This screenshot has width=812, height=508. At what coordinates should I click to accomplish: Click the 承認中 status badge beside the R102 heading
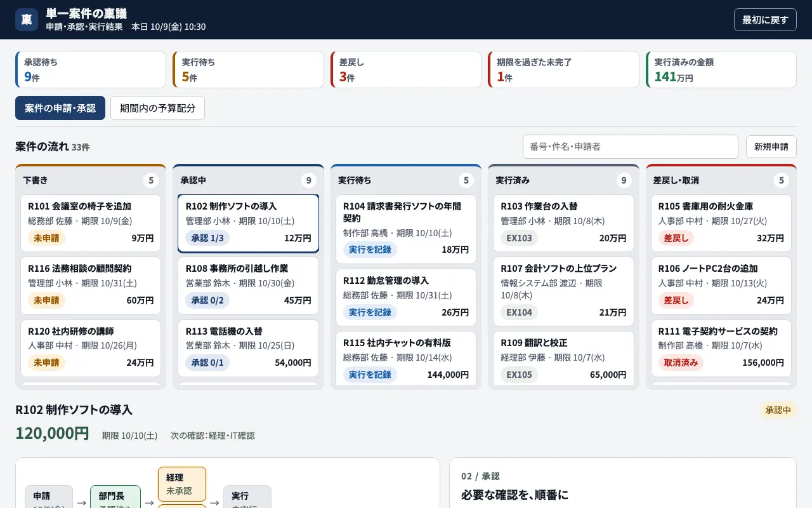pos(778,410)
